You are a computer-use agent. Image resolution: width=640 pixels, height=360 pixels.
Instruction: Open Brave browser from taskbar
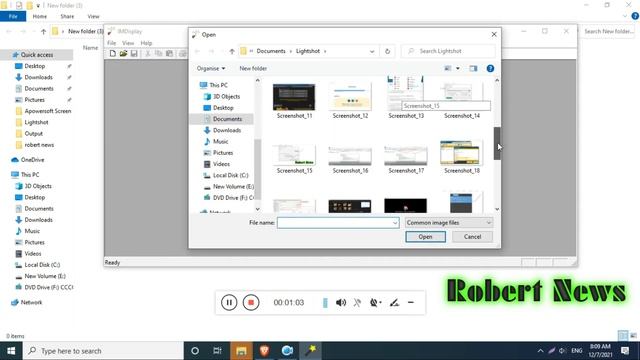tap(264, 351)
